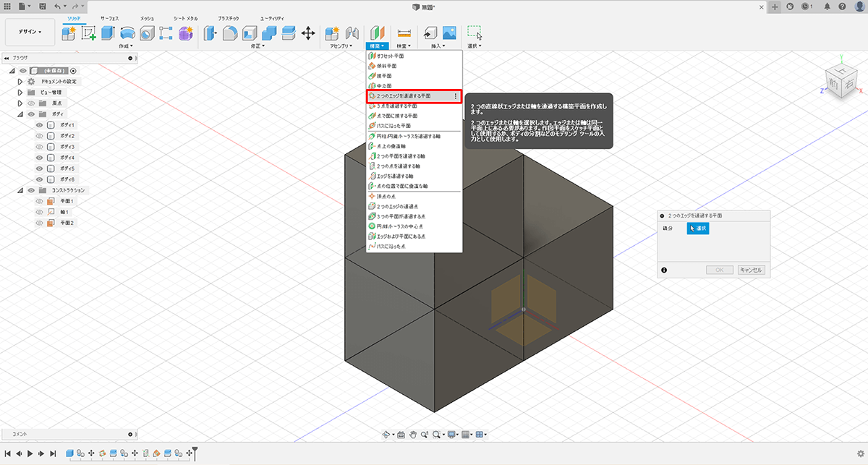Click the Create Sketch toolbar icon
868x465 pixels.
click(89, 33)
